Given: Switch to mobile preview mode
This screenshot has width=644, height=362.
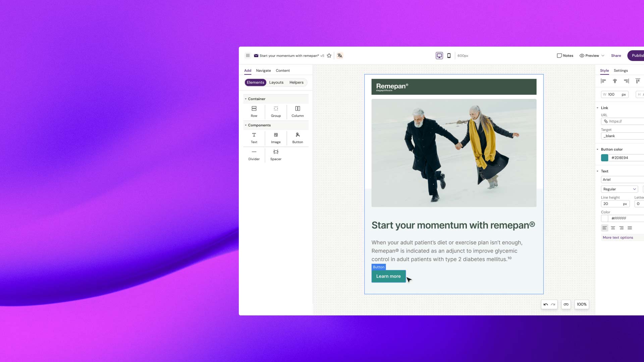Looking at the screenshot, I should (449, 56).
